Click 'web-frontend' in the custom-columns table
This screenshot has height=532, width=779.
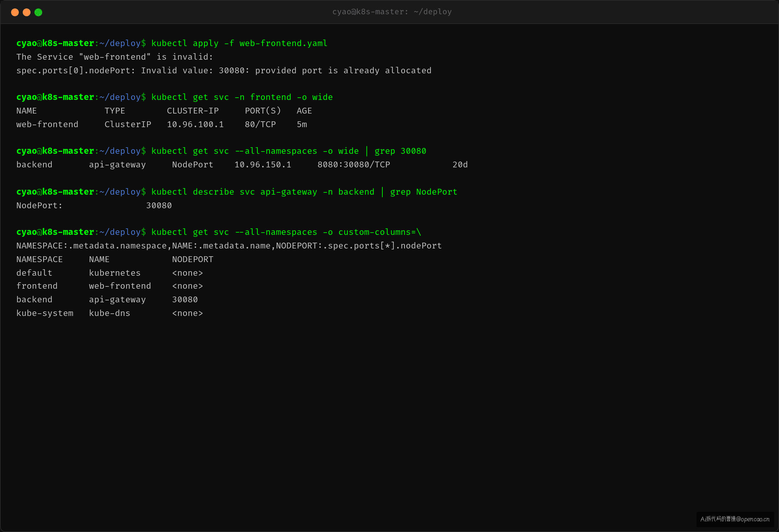(120, 286)
